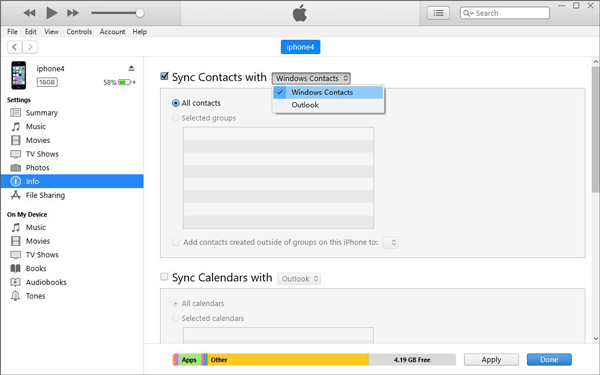Open the File menu
600x375 pixels.
[12, 32]
